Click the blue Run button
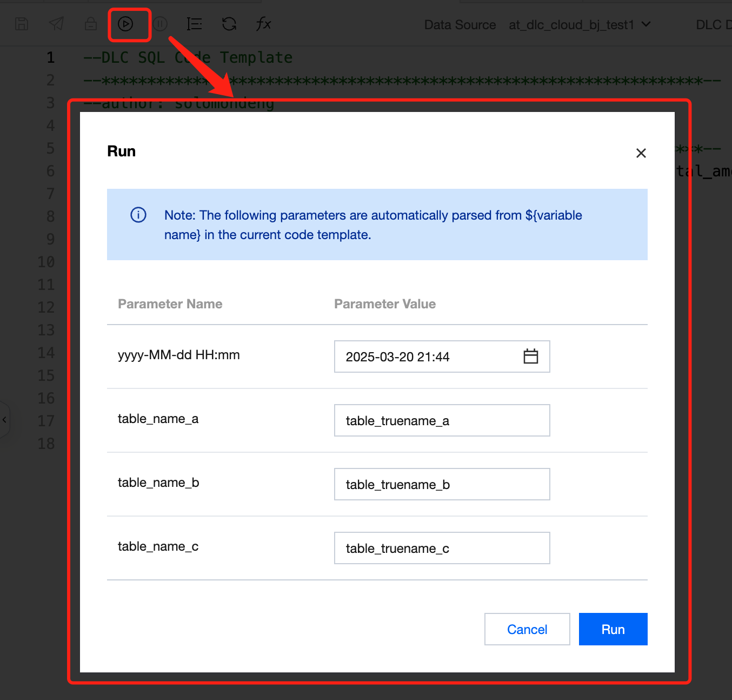The image size is (732, 700). [613, 629]
